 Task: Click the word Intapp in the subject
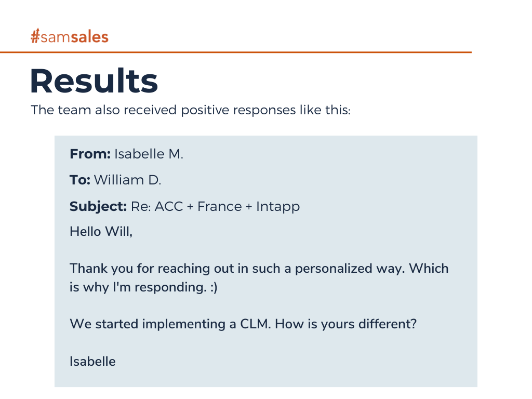coord(278,206)
